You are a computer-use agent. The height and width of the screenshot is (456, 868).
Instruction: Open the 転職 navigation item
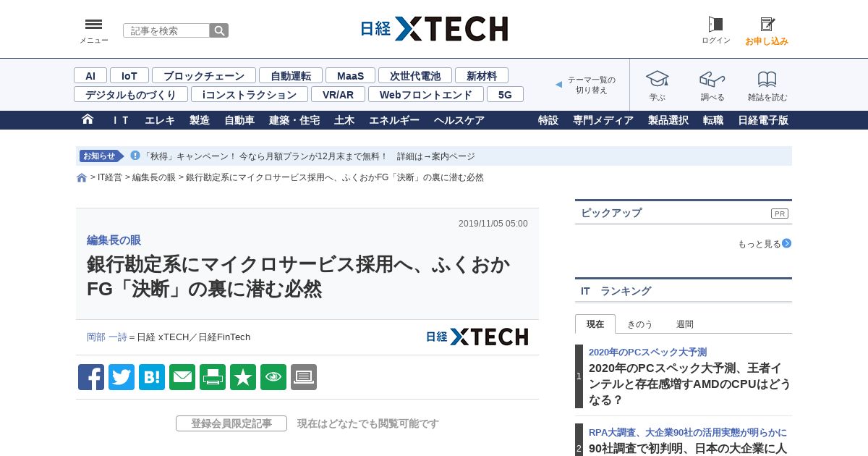coord(713,120)
